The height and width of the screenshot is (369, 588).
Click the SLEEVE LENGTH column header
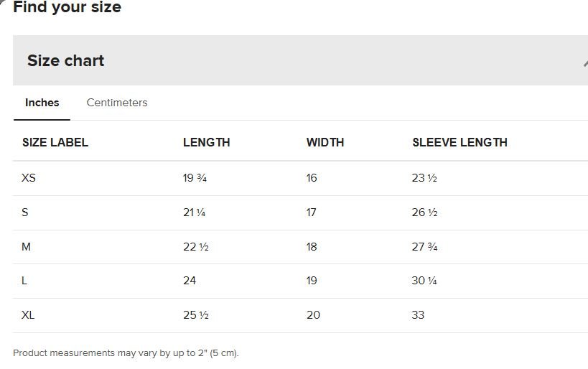pos(459,142)
